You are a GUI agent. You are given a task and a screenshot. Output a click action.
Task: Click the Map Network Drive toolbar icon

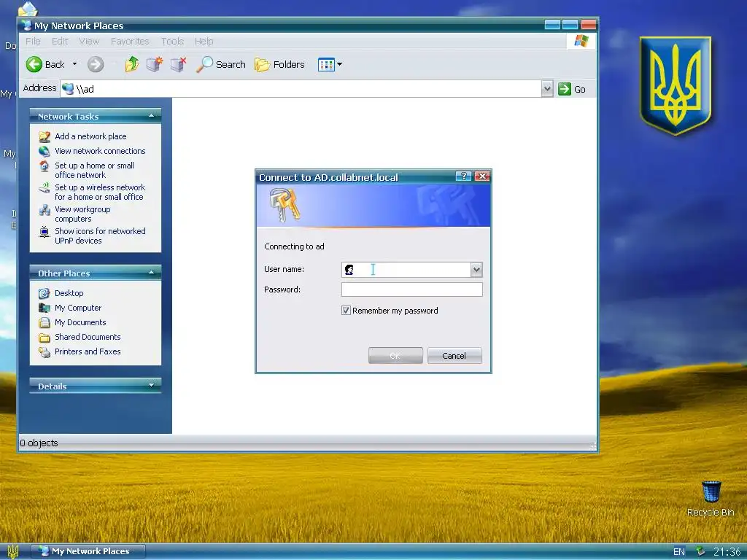[x=155, y=64]
